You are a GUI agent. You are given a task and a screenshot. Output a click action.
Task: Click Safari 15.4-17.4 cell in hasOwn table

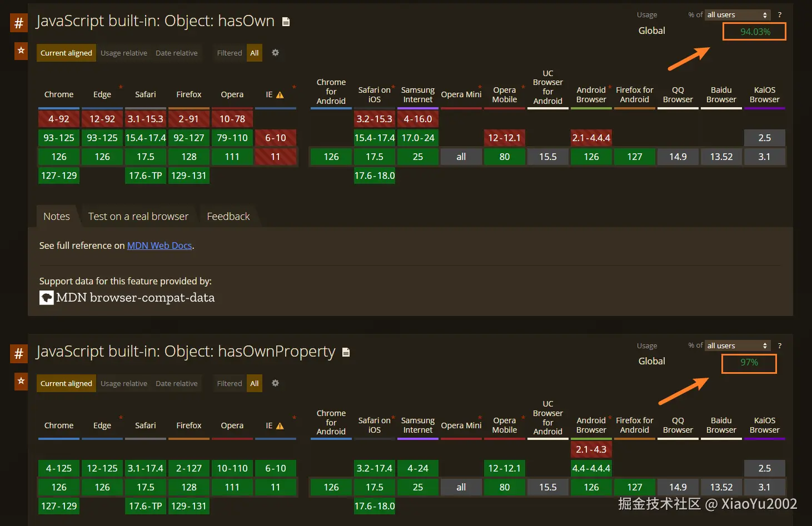[146, 138]
